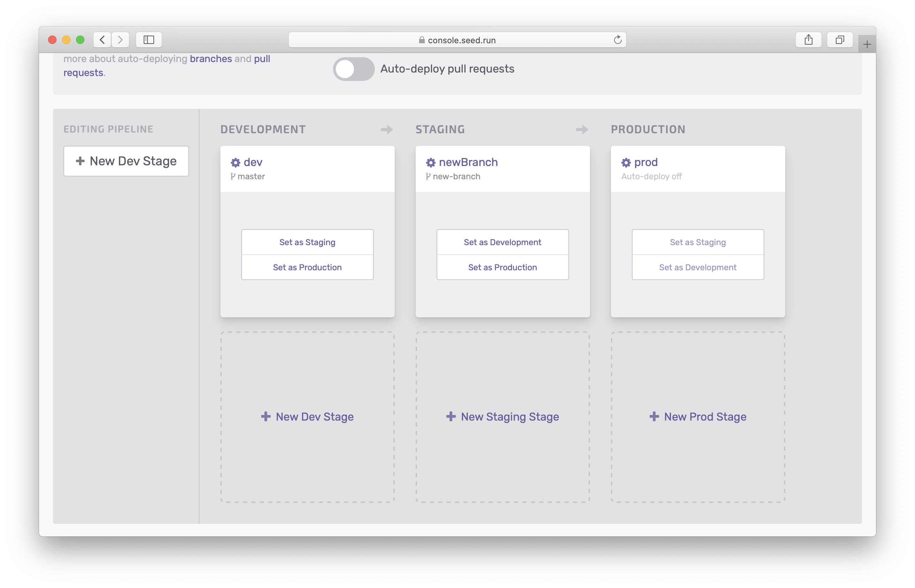The width and height of the screenshot is (915, 588).
Task: Open settings gear for dev stage
Action: click(x=235, y=163)
